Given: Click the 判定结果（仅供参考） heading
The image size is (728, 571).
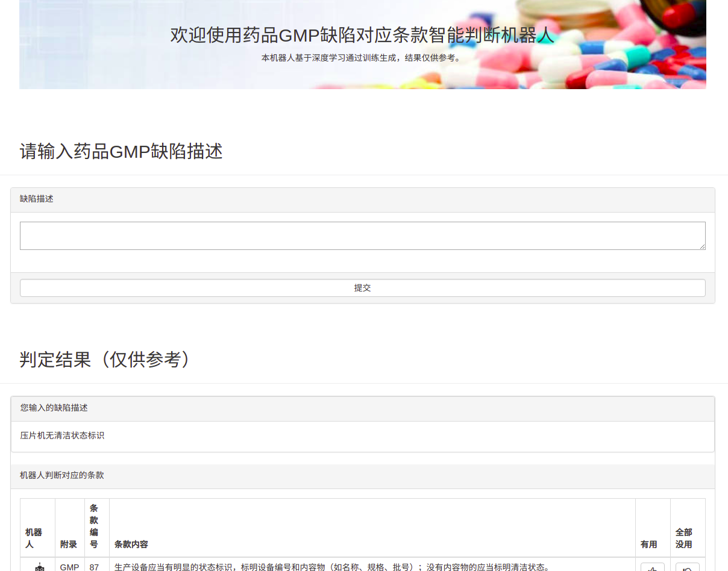Looking at the screenshot, I should pyautogui.click(x=106, y=360).
